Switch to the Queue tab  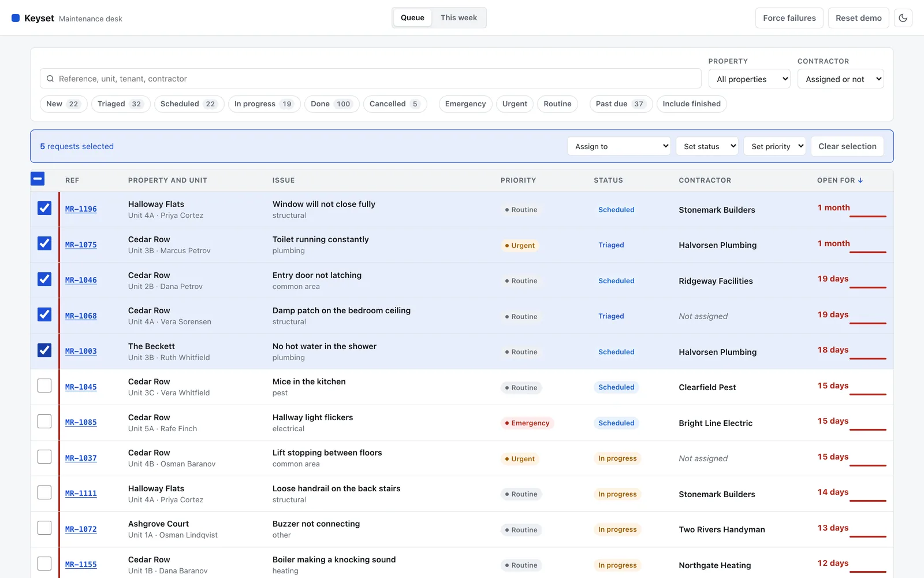(x=412, y=18)
